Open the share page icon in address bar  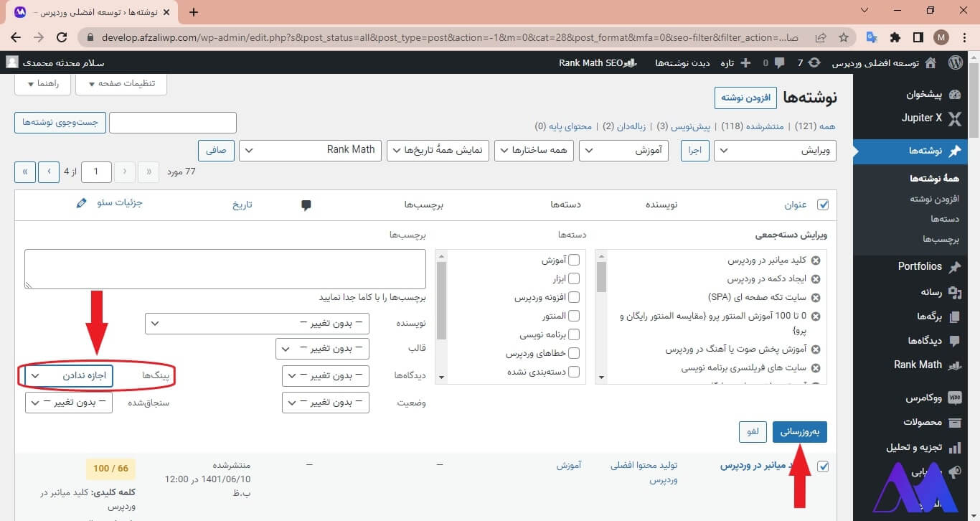click(821, 37)
